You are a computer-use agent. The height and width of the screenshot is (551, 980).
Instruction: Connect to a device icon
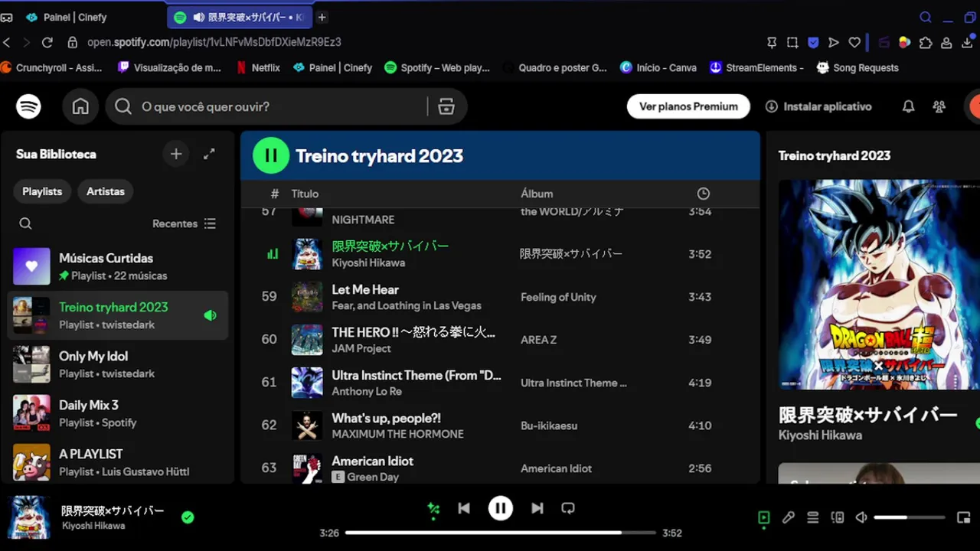pyautogui.click(x=837, y=518)
